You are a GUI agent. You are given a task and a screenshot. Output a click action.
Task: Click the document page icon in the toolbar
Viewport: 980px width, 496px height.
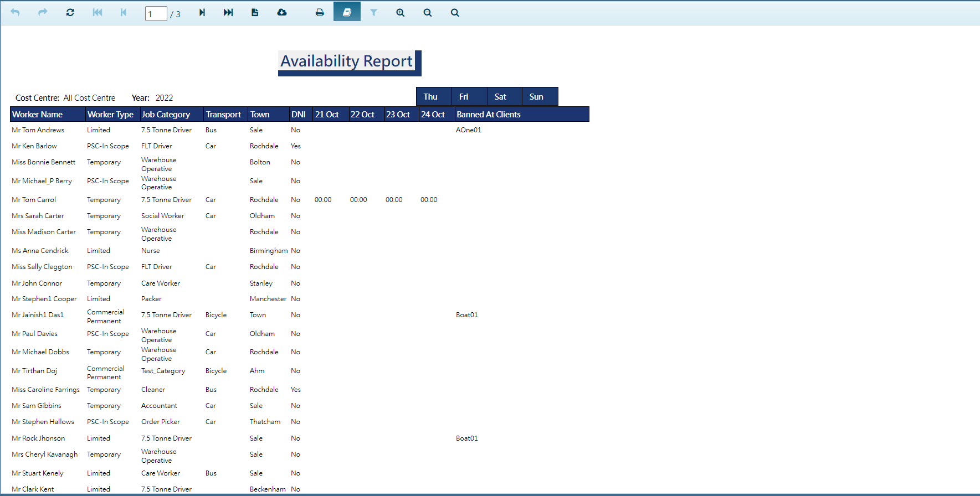[255, 12]
